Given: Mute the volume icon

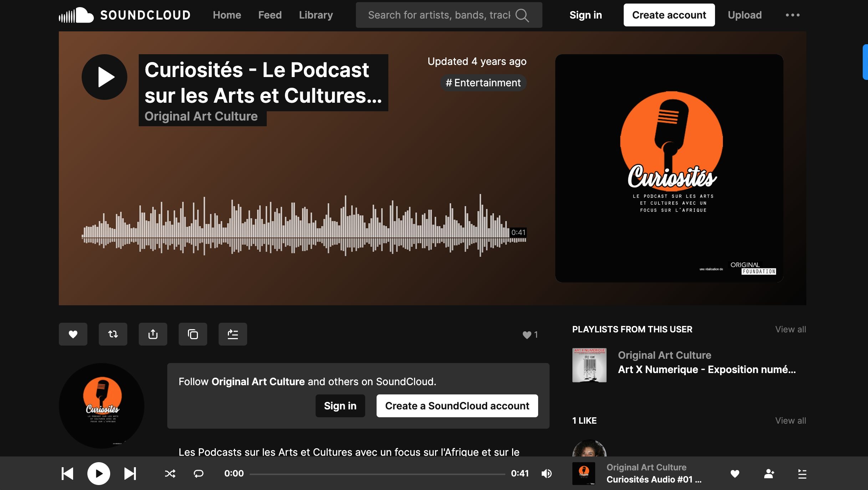Looking at the screenshot, I should (x=547, y=474).
